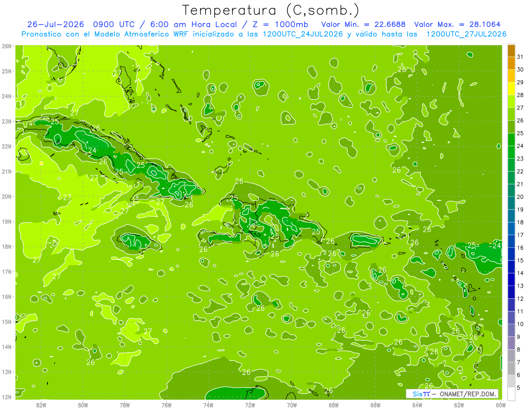This screenshot has height=411, width=532.
Task: Click the "68W" longitude axis label
Action: (334, 405)
